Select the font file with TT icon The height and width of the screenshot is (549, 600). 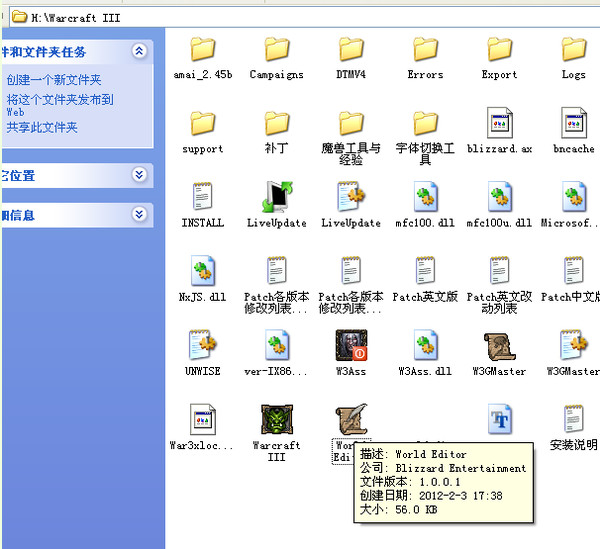click(x=499, y=419)
